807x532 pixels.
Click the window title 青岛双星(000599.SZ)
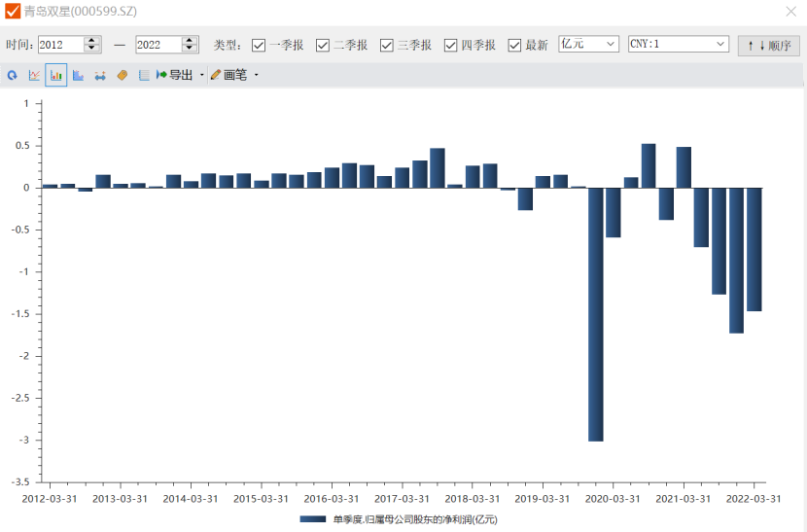(x=81, y=12)
